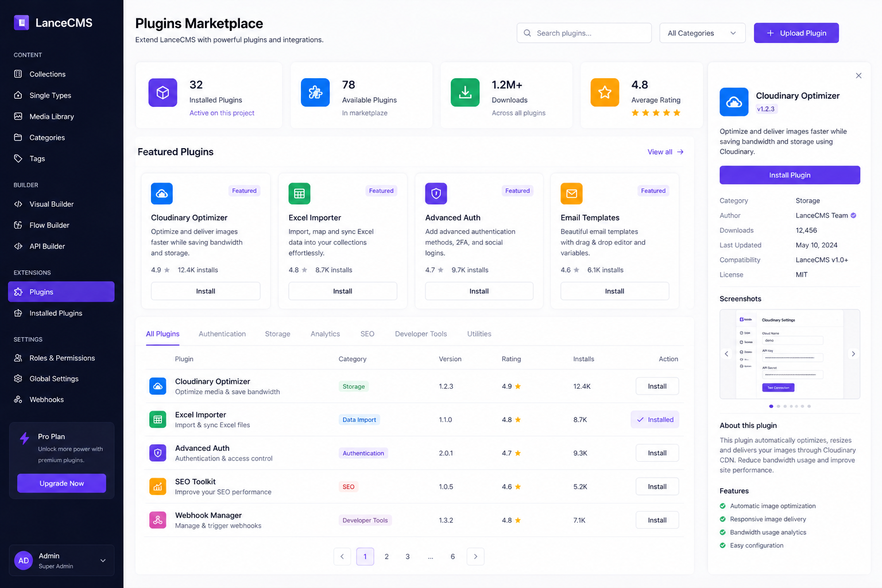Expand the Admin account menu chevron

tap(103, 560)
